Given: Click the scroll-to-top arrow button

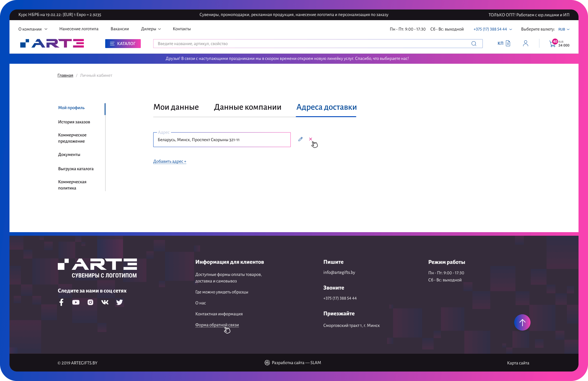Looking at the screenshot, I should coord(522,322).
